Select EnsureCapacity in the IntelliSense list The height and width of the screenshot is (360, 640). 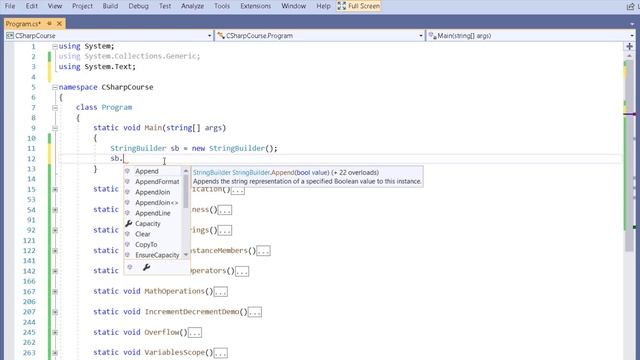[x=153, y=255]
